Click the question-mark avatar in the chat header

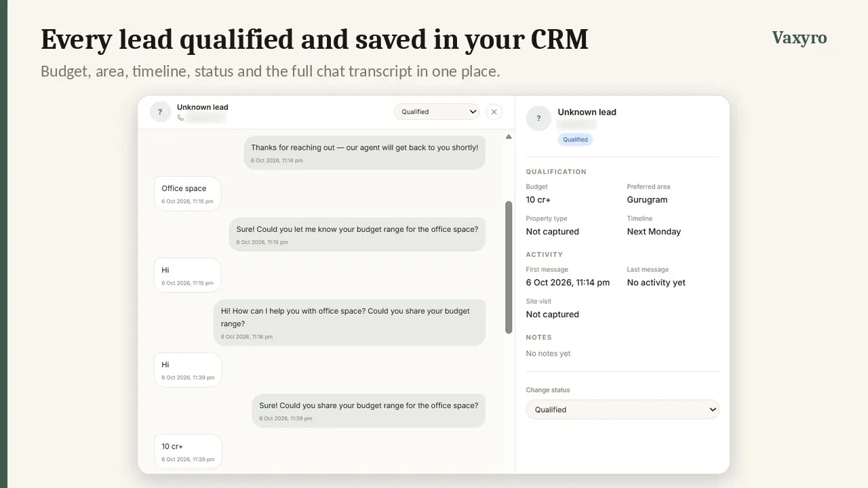tap(160, 112)
